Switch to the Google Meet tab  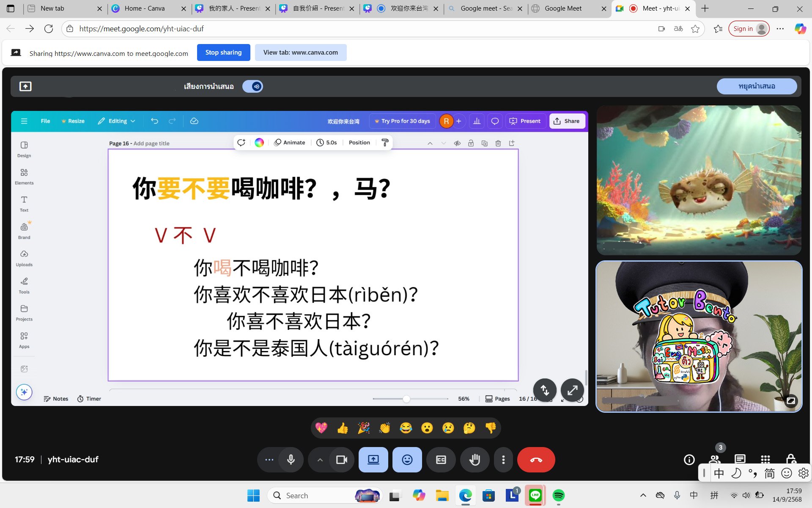click(x=563, y=8)
